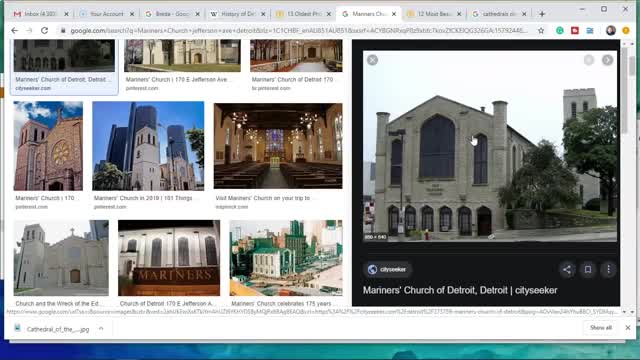The width and height of the screenshot is (640, 360).
Task: Reload the current page
Action: [44, 31]
